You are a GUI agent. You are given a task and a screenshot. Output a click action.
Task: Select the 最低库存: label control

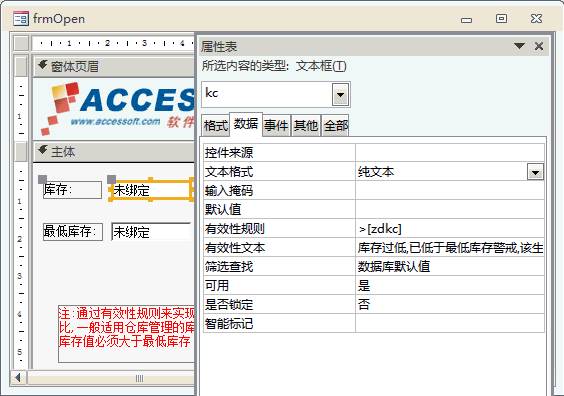click(73, 232)
